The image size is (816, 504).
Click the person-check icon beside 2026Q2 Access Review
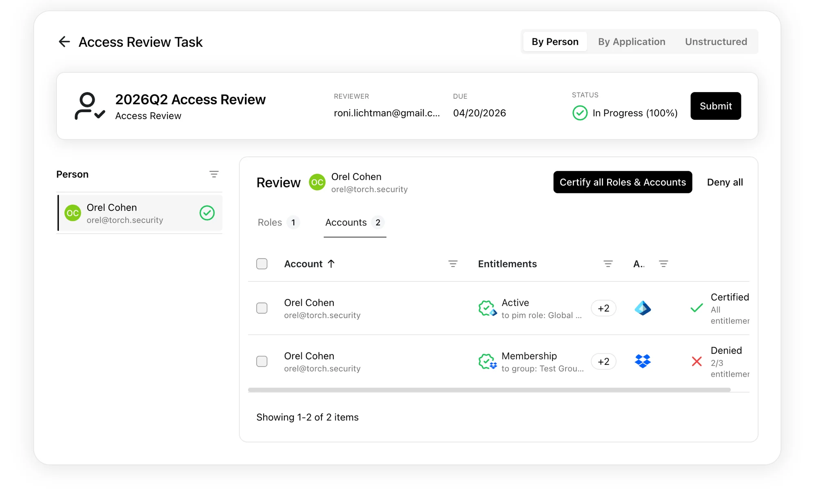89,106
